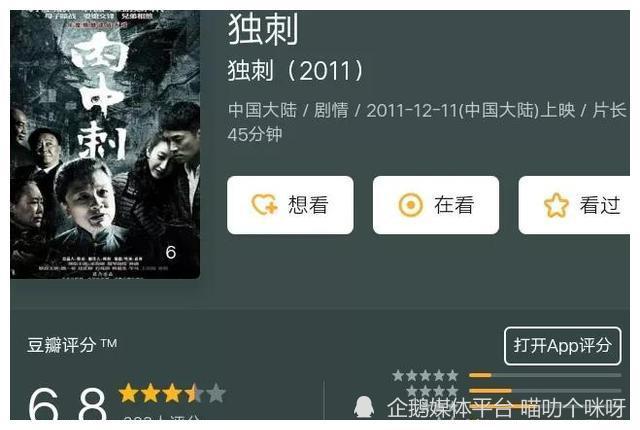Viewport: 640px width, 430px height.
Task: Open the 独刺 movie poster thumbnail
Action: (x=105, y=144)
